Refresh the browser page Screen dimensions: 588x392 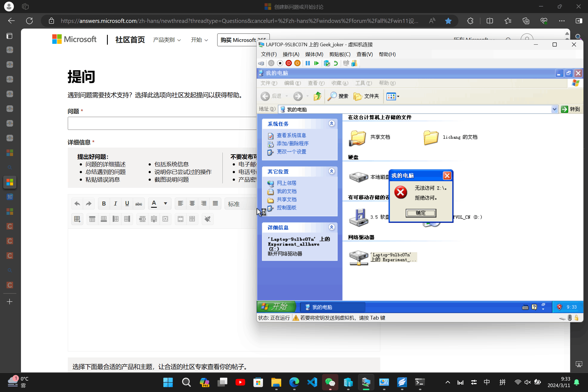[x=29, y=21]
